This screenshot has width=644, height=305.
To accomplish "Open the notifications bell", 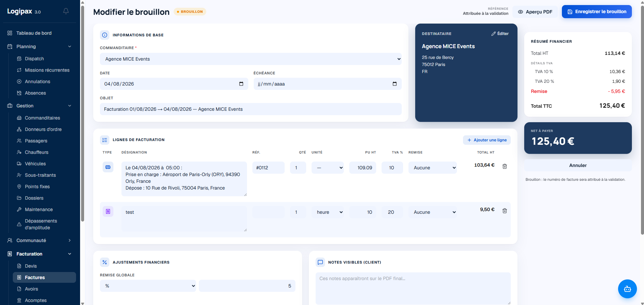I will click(x=66, y=11).
